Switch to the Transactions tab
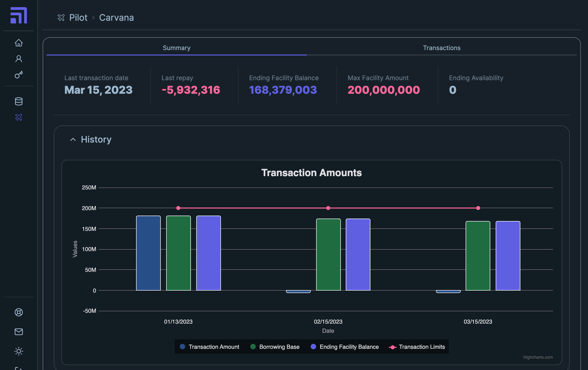The width and height of the screenshot is (588, 370). click(x=441, y=48)
